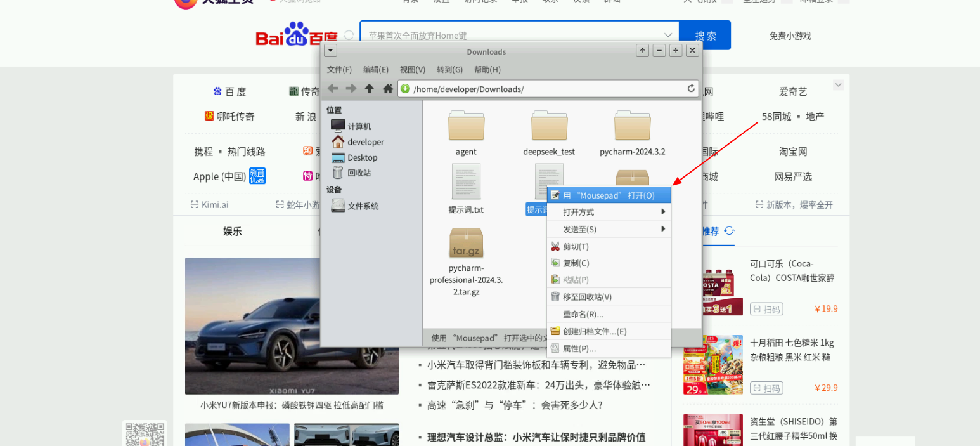
Task: Collapse site grid with chevron button
Action: (838, 85)
